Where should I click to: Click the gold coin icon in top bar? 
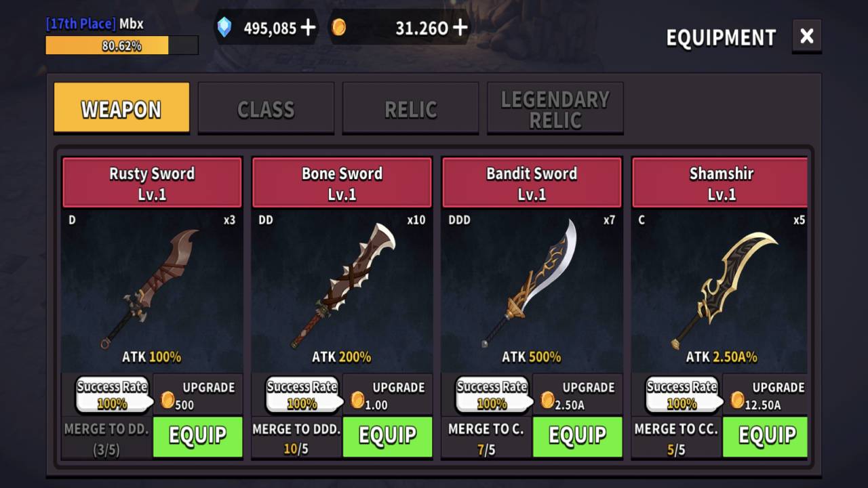338,27
